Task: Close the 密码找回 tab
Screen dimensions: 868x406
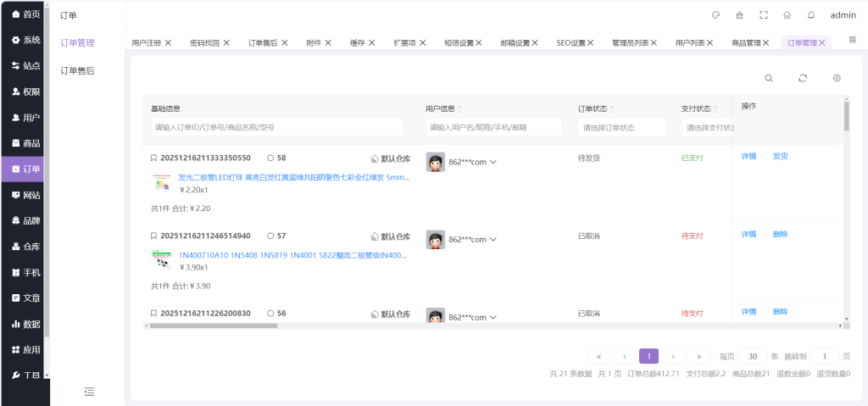Action: [225, 42]
